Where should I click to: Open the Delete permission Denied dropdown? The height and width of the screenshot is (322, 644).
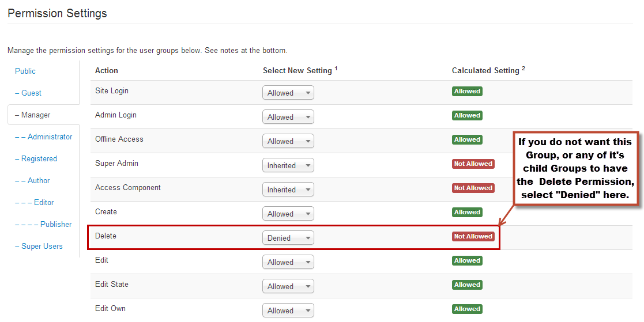tap(288, 238)
